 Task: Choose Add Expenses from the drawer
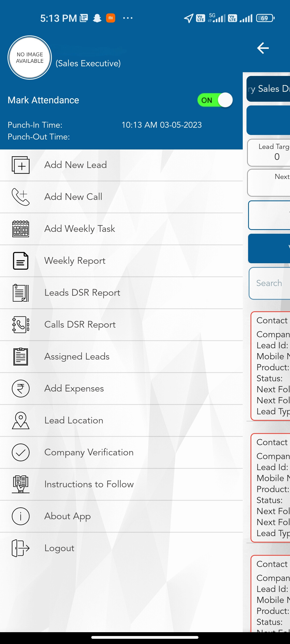[x=121, y=389]
